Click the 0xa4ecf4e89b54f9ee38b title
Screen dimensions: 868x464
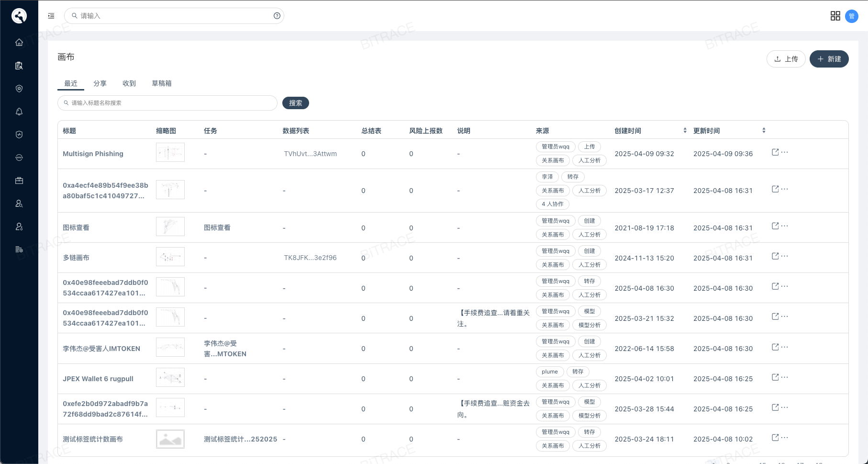click(105, 191)
